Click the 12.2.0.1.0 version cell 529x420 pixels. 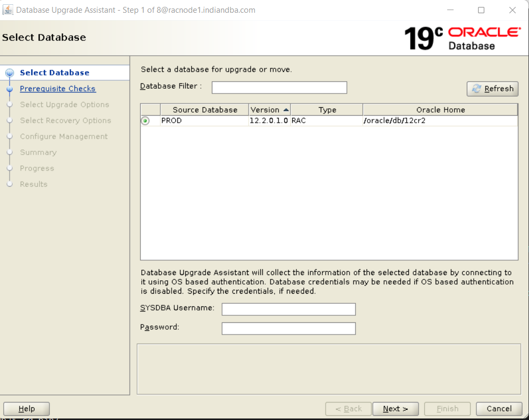(269, 121)
